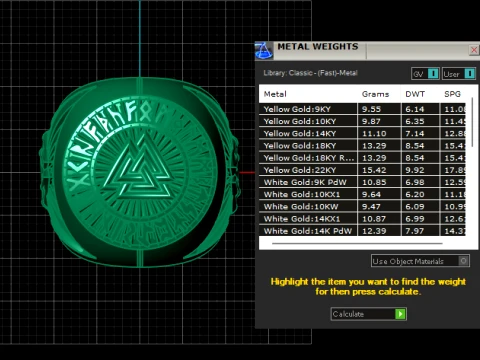The width and height of the screenshot is (480, 360).
Task: Select the Yellow Gold:14KY row
Action: coord(362,133)
